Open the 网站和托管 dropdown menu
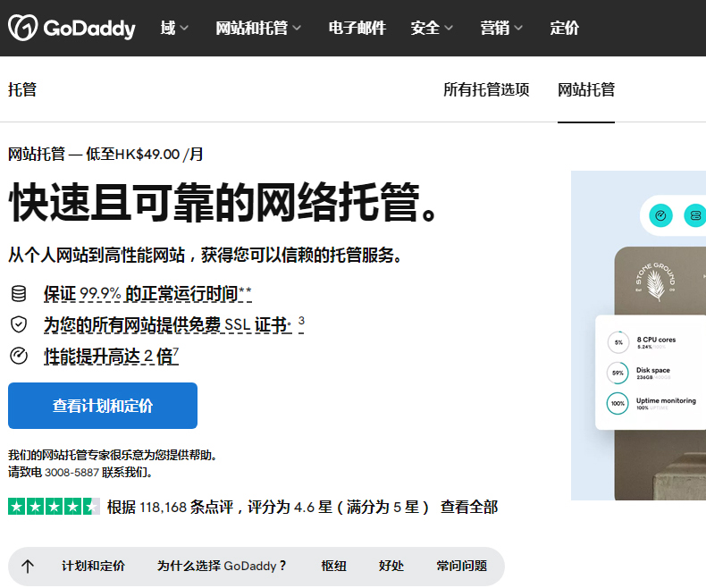 258,28
